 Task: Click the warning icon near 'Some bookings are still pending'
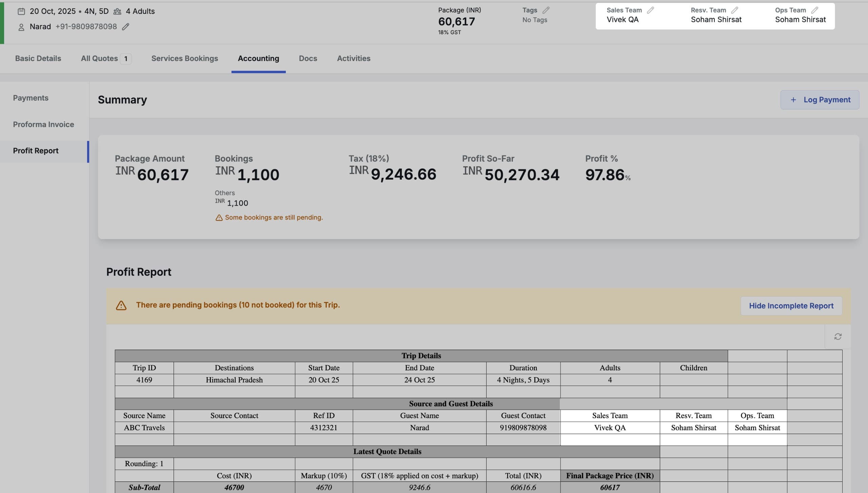pos(219,217)
